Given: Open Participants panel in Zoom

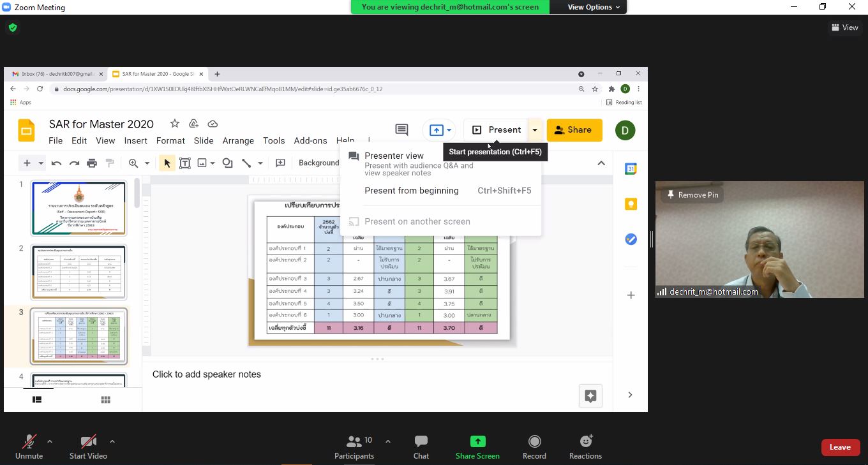Looking at the screenshot, I should pyautogui.click(x=354, y=447).
